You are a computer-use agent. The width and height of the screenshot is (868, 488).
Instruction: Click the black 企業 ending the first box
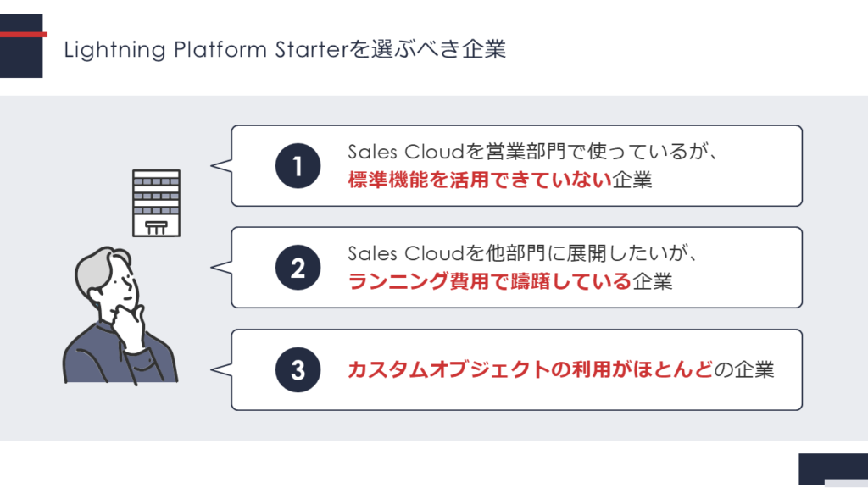tap(632, 180)
